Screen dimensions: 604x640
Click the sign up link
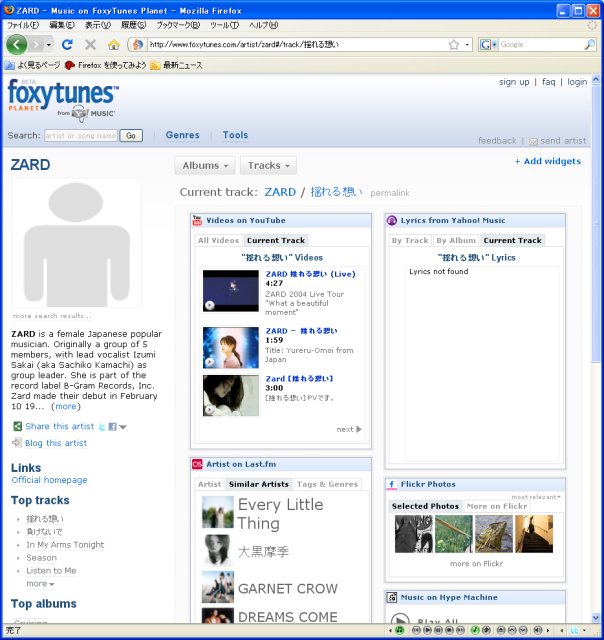click(x=514, y=82)
